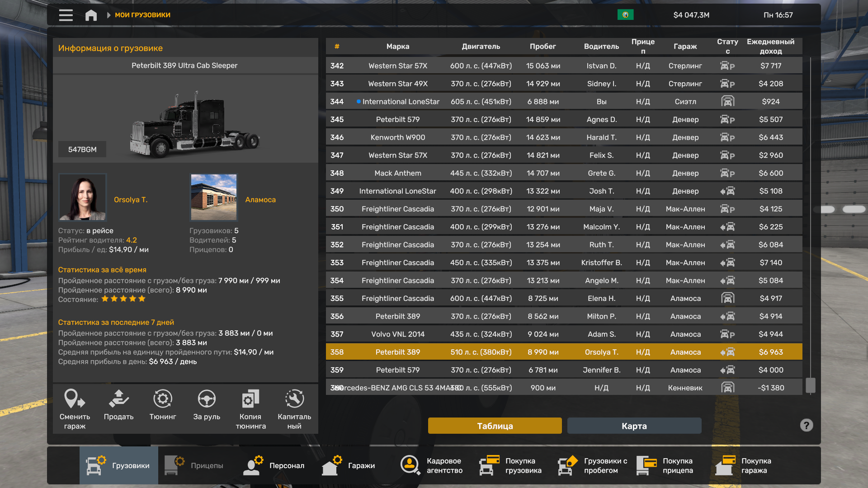Open the driver profile link Orsolya T.

(131, 199)
